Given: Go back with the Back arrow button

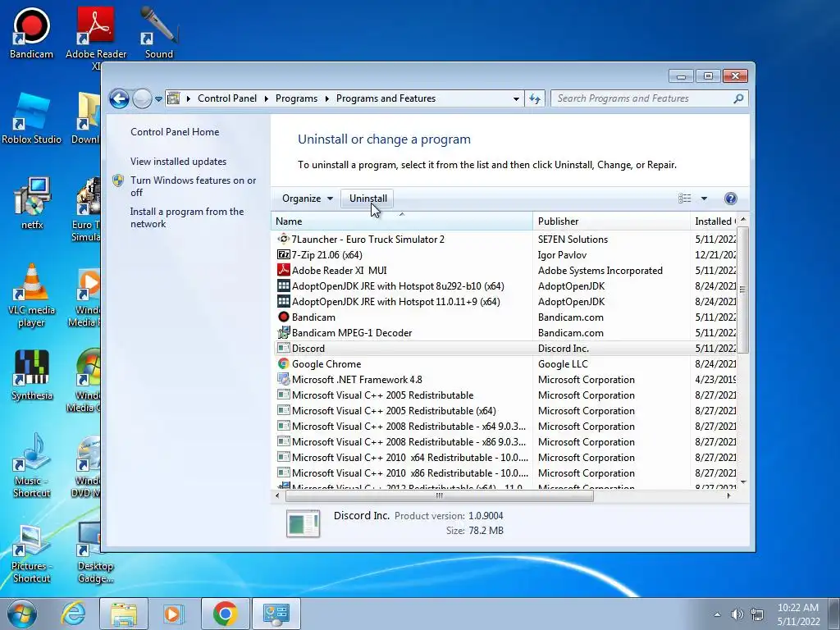Looking at the screenshot, I should click(119, 98).
